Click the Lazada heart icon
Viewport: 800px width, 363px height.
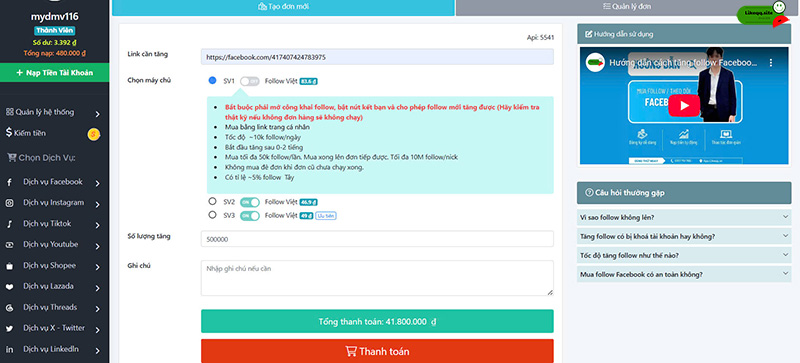click(x=10, y=287)
